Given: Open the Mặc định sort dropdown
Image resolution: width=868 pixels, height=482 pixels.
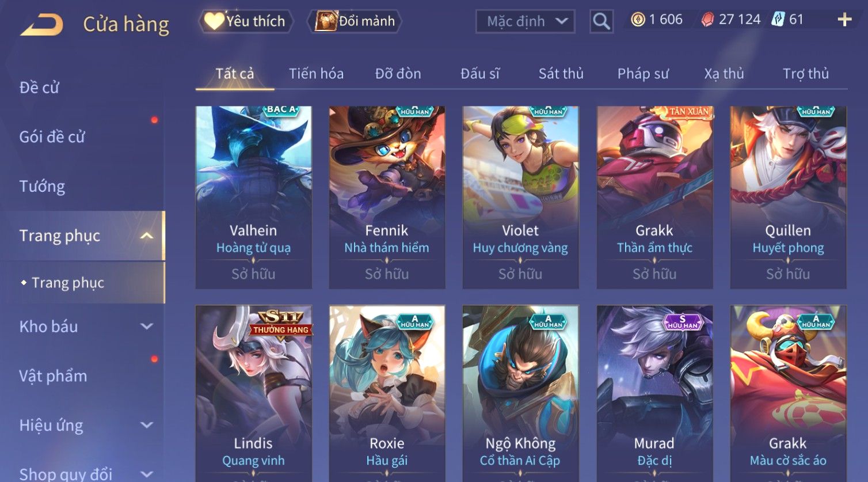Looking at the screenshot, I should [x=526, y=22].
